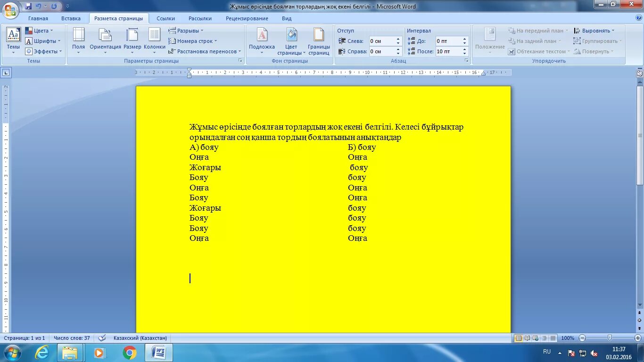
Task: Expand the theme Цвета dropdown
Action: pyautogui.click(x=39, y=31)
